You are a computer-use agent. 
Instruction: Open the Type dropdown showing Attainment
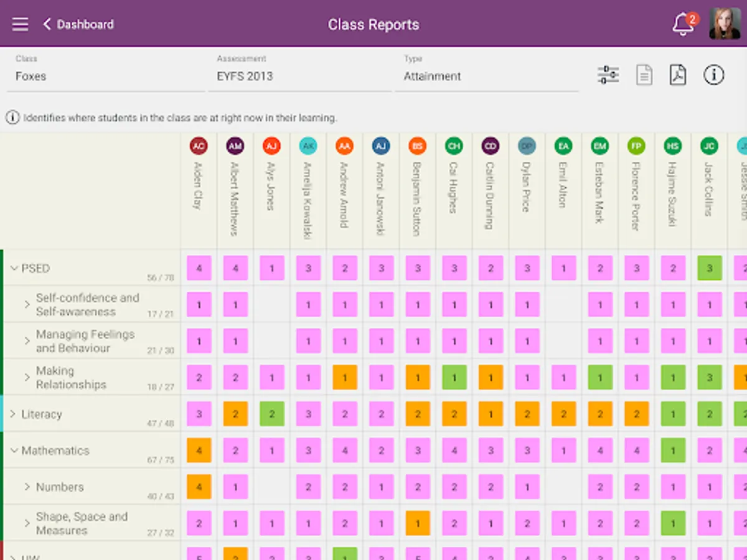pyautogui.click(x=487, y=76)
